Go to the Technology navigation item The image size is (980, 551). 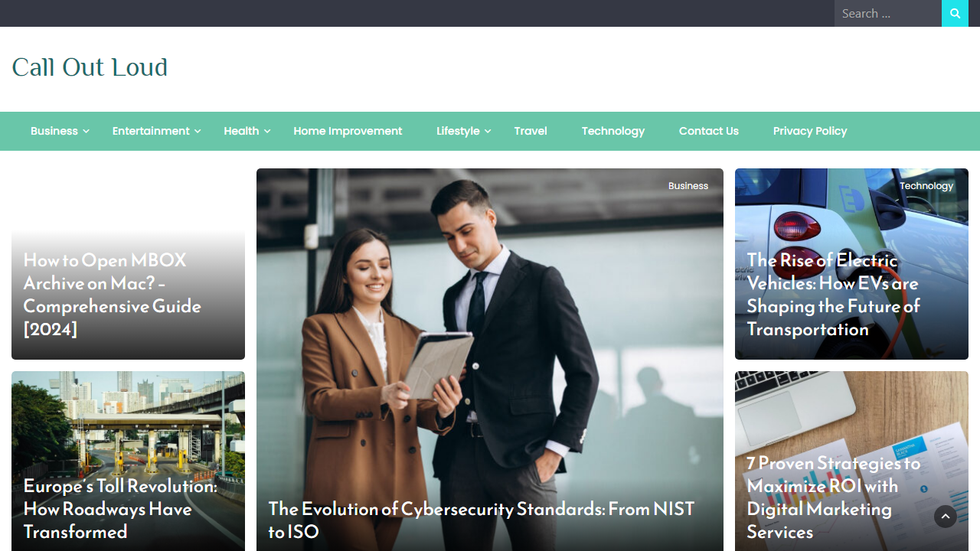[613, 131]
